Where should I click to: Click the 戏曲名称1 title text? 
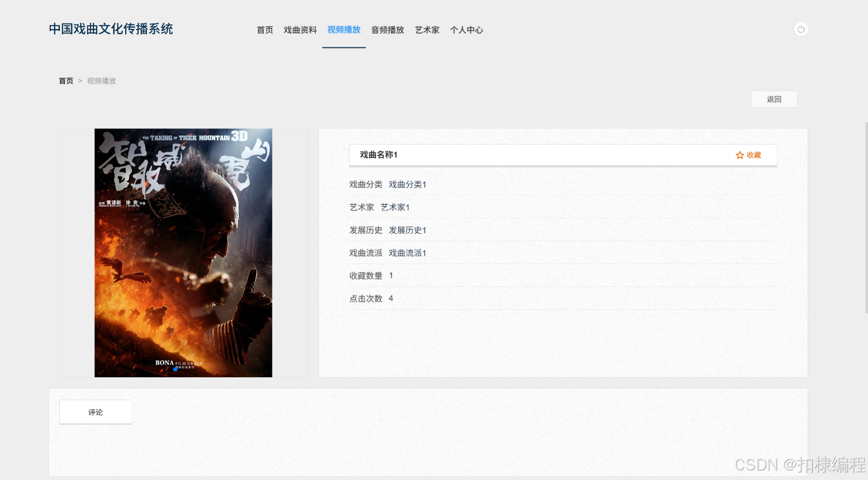tap(379, 155)
